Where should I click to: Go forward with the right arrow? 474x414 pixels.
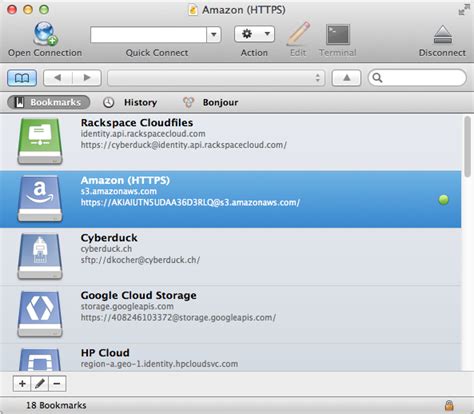87,78
